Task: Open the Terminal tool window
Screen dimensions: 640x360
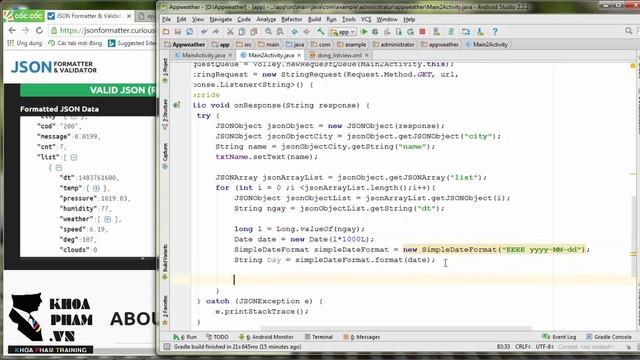Action: pos(319,337)
